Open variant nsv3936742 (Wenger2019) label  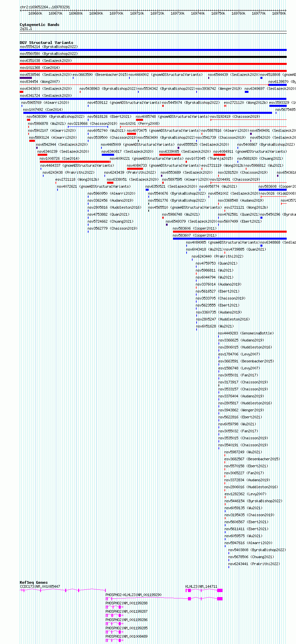point(219,89)
